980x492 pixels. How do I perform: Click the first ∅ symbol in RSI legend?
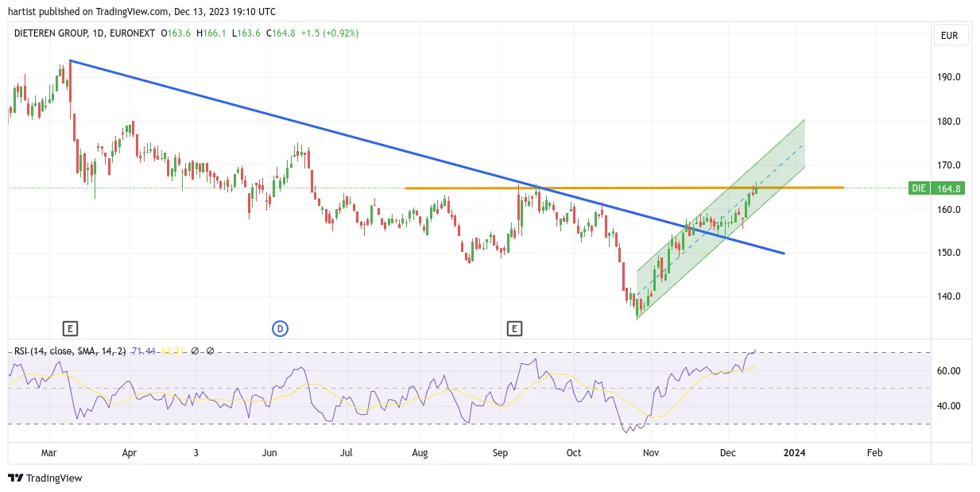pyautogui.click(x=195, y=351)
